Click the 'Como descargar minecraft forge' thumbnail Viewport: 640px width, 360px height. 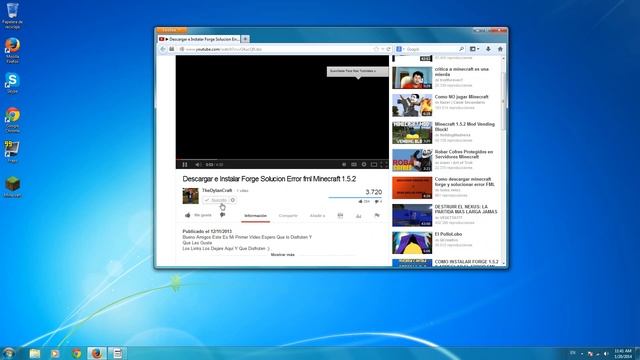coord(412,188)
